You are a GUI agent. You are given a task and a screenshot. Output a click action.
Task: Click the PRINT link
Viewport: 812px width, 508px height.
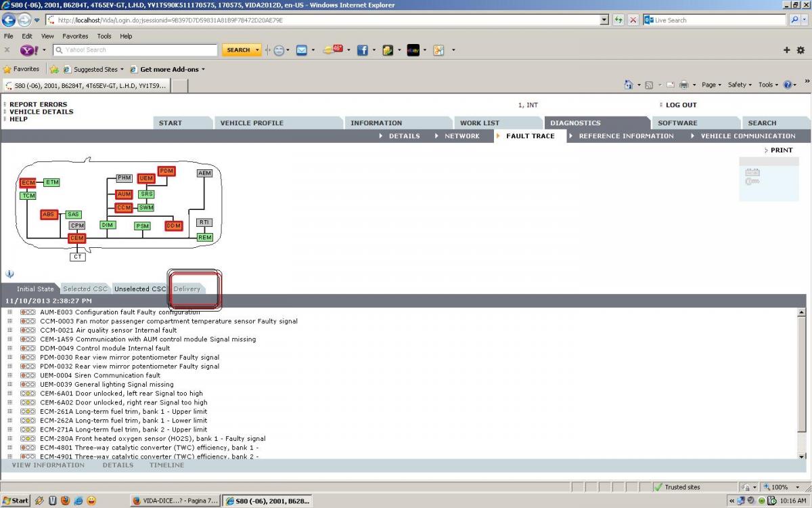click(782, 150)
